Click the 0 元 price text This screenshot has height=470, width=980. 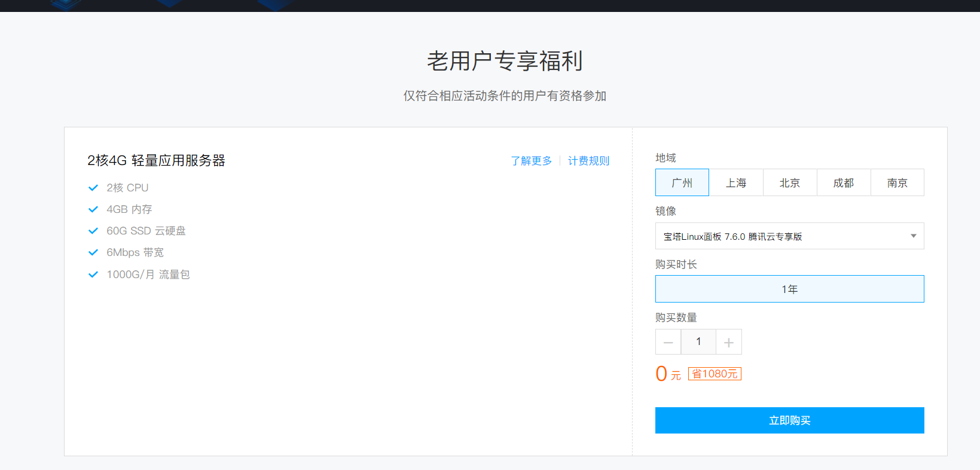668,374
